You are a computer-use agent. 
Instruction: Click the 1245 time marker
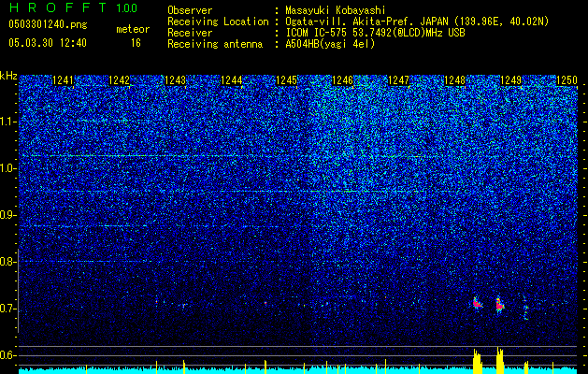286,80
